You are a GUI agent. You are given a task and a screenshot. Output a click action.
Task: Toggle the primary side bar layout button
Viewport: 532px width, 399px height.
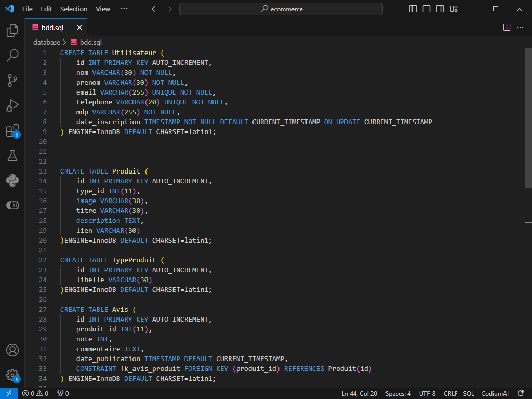[x=413, y=9]
